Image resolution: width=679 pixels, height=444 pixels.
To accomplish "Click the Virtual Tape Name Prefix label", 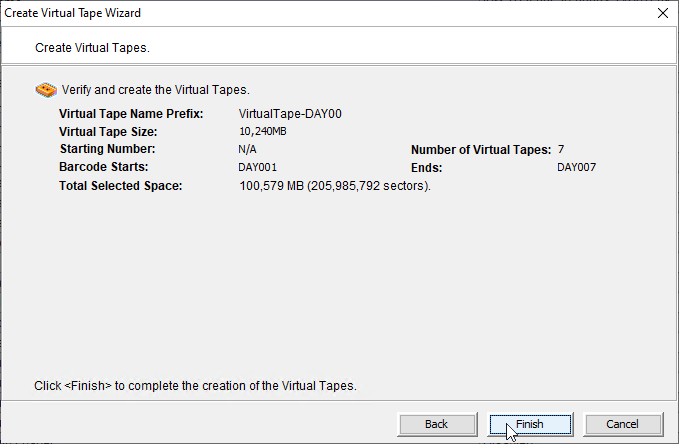I will (x=131, y=114).
